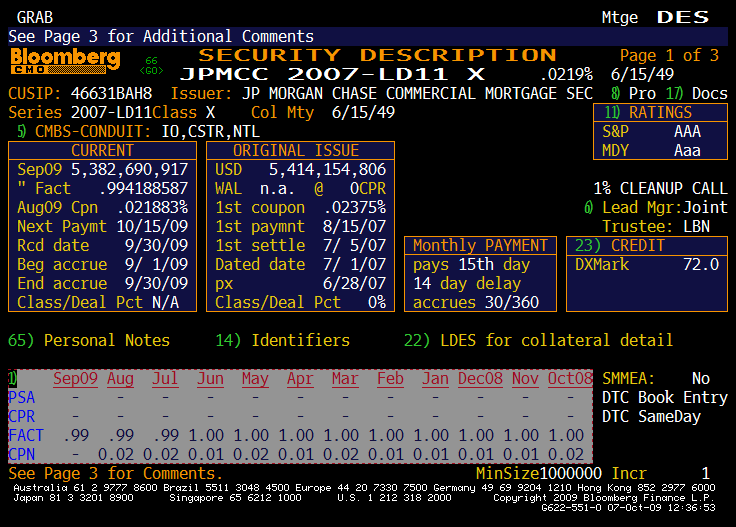Click the PSA row label

pyautogui.click(x=22, y=397)
